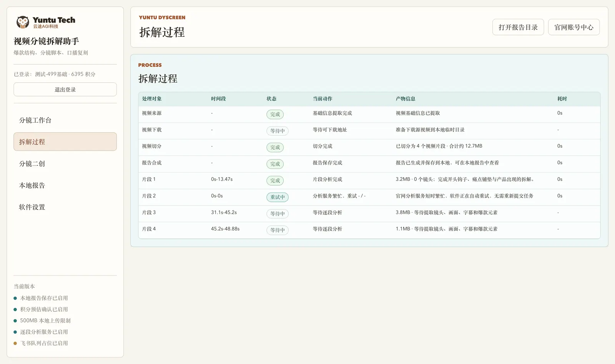Click the 退出登录 logout button
The height and width of the screenshot is (364, 615).
[x=65, y=89]
